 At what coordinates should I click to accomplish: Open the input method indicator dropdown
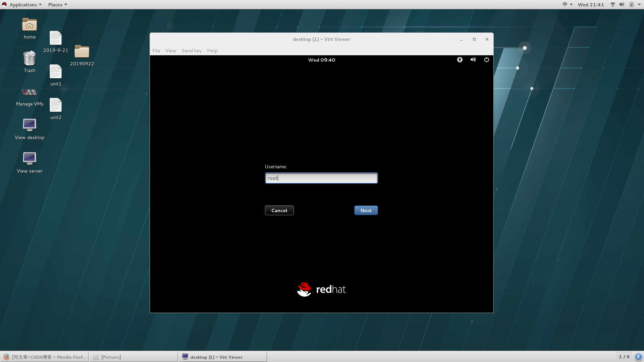[x=567, y=4]
